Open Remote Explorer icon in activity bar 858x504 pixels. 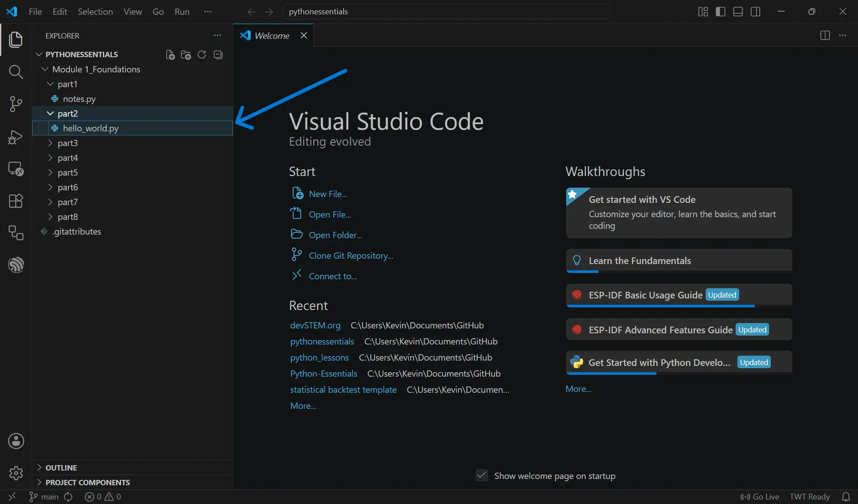point(16,168)
